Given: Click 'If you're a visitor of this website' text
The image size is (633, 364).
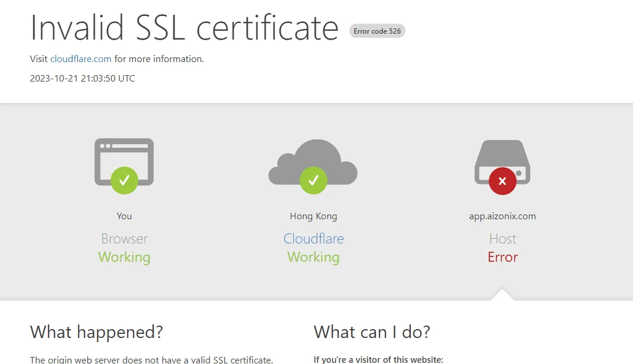Looking at the screenshot, I should point(378,359).
